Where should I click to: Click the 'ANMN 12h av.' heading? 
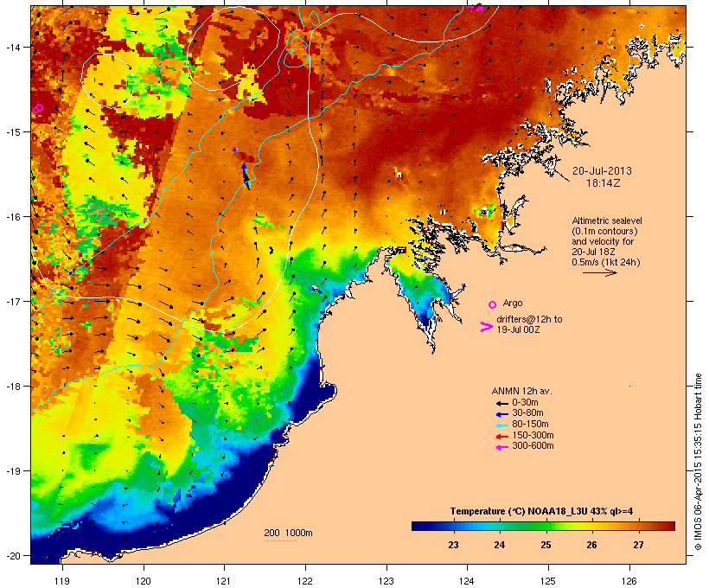click(521, 391)
